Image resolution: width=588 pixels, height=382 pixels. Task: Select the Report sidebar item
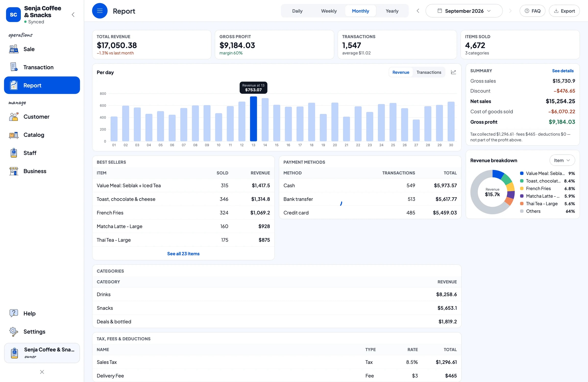42,85
